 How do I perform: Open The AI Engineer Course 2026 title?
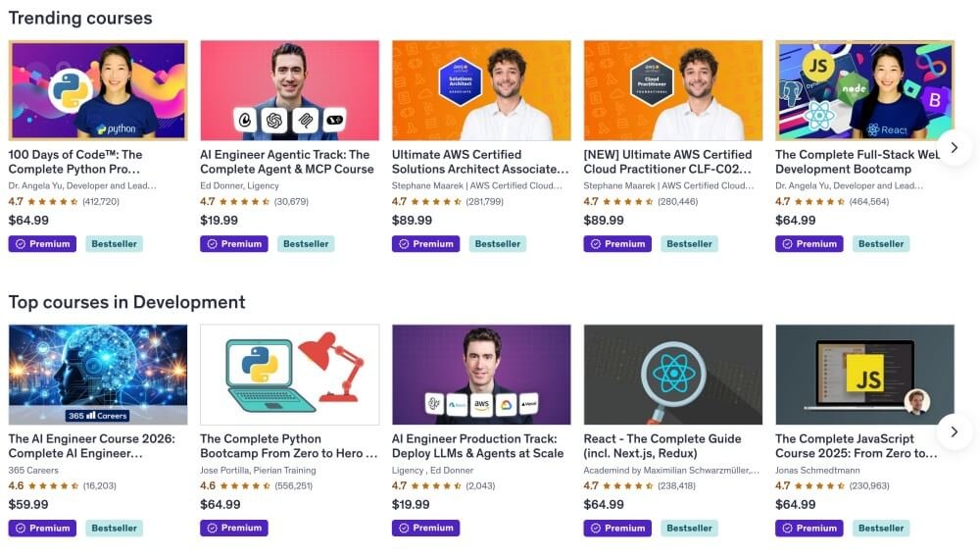click(x=91, y=446)
